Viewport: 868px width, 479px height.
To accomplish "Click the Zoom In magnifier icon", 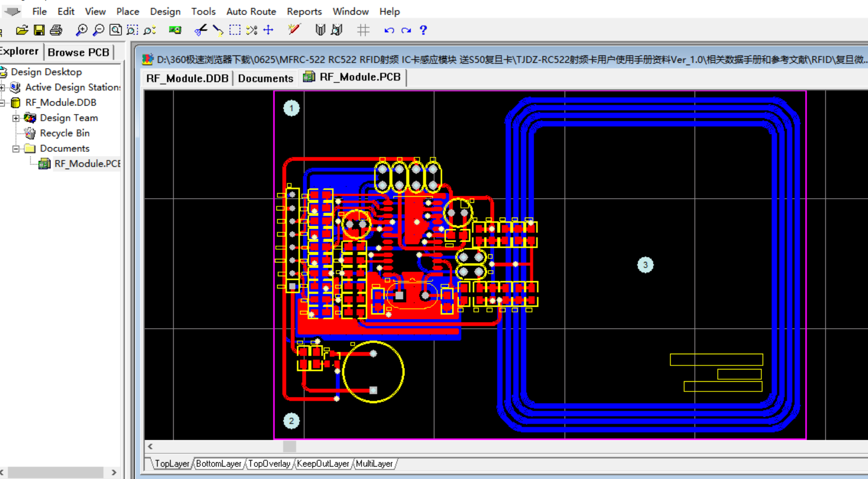I will pos(81,30).
